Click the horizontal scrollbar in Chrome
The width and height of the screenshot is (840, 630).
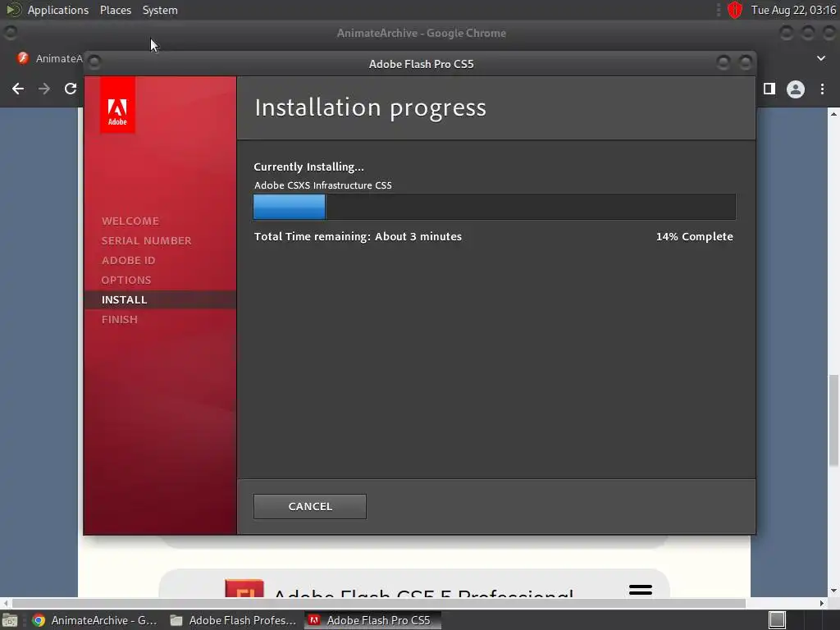click(x=379, y=603)
